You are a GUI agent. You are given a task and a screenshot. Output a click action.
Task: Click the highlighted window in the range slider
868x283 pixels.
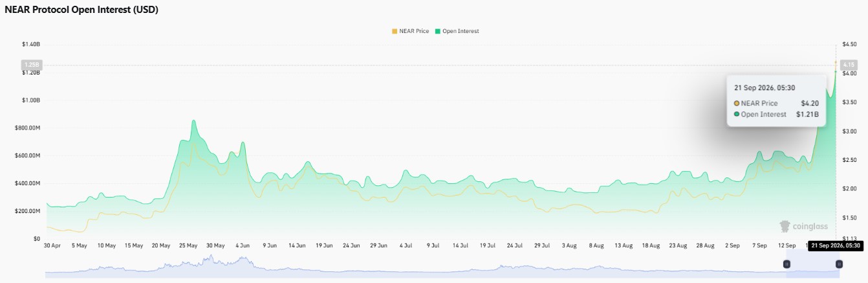(812, 265)
